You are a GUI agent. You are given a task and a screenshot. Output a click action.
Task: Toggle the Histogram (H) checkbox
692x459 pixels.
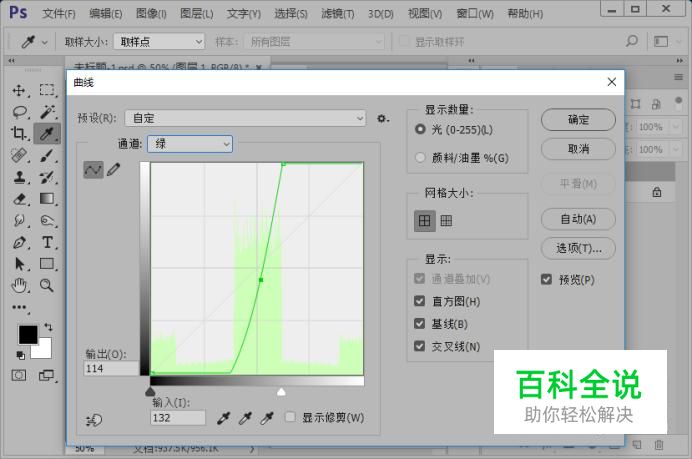[x=420, y=301]
